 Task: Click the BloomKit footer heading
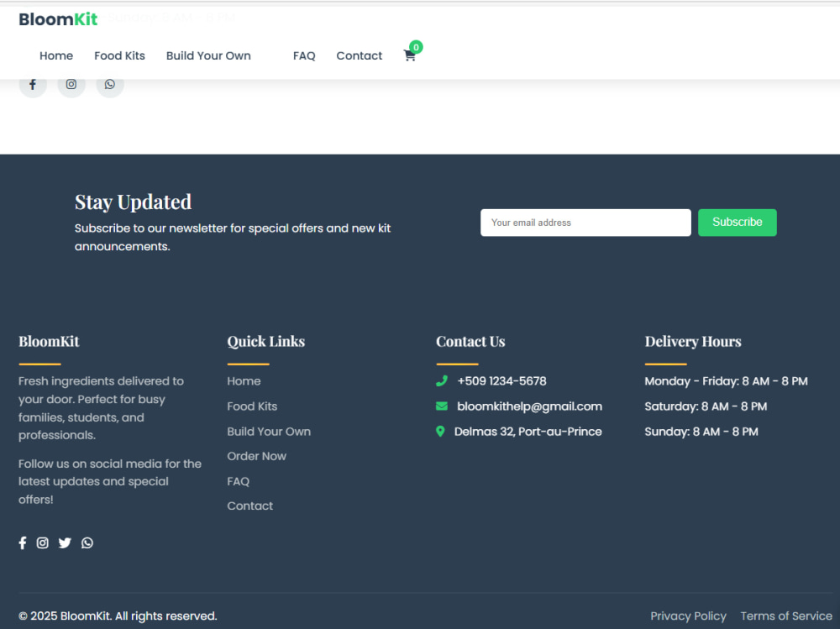coord(49,341)
